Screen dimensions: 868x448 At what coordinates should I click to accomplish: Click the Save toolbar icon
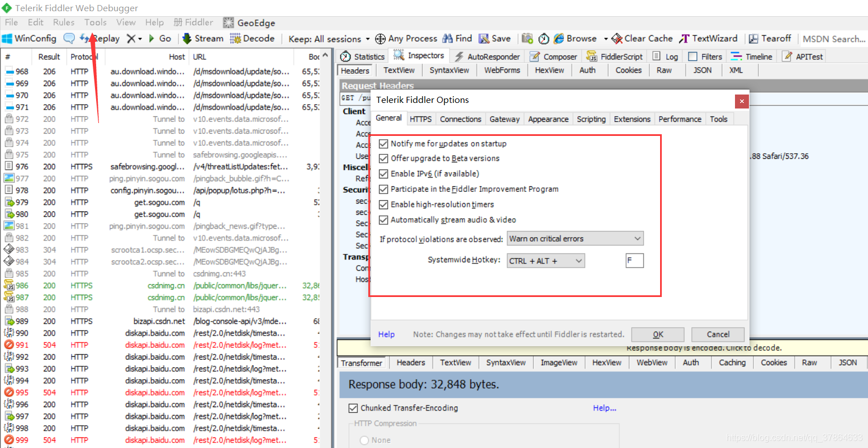click(x=483, y=39)
